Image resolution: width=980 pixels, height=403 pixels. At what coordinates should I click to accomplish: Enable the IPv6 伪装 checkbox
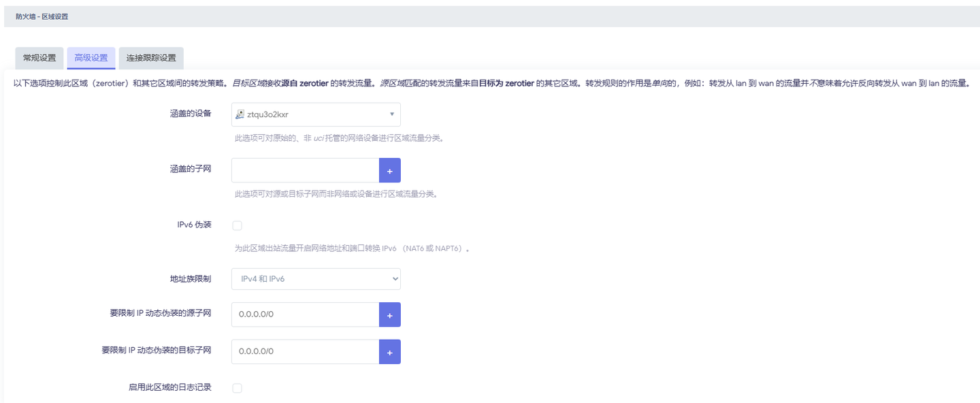coord(235,225)
